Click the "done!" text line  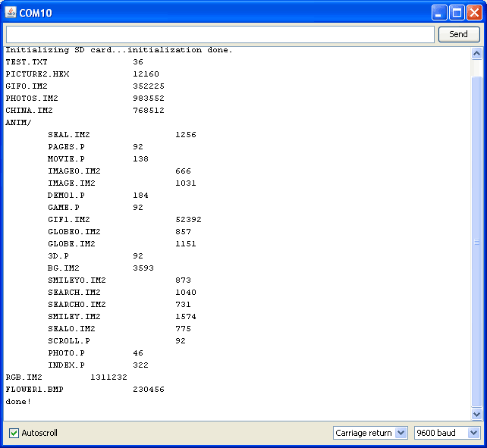(19, 402)
